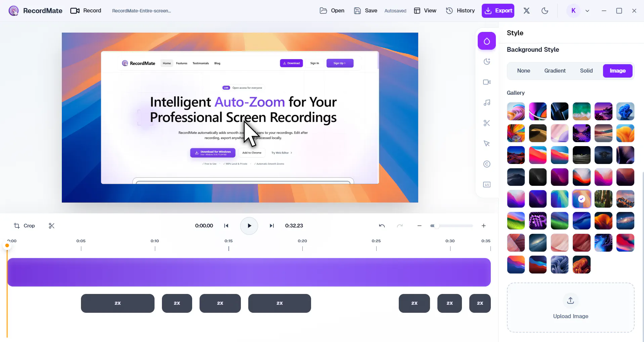The image size is (644, 342).
Task: Adjust the timeline zoom slider
Action: [452, 226]
